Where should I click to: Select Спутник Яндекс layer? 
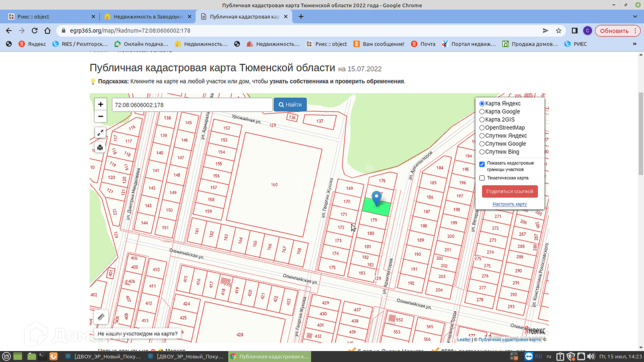482,136
